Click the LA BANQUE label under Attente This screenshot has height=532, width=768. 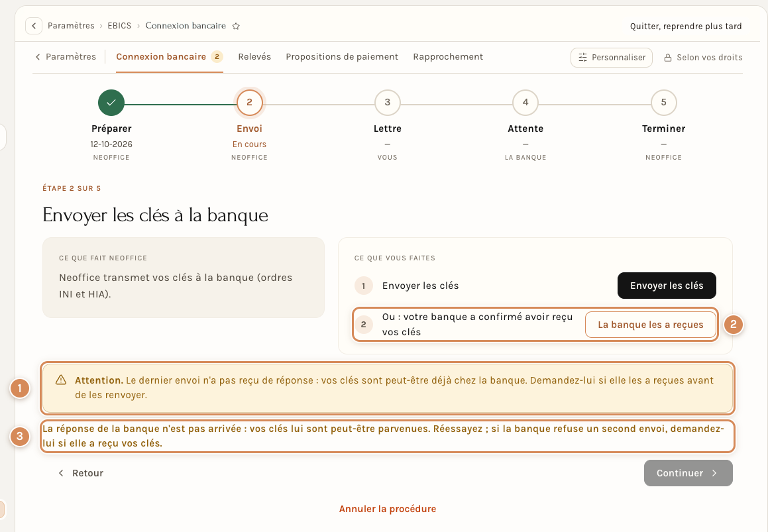coord(525,158)
